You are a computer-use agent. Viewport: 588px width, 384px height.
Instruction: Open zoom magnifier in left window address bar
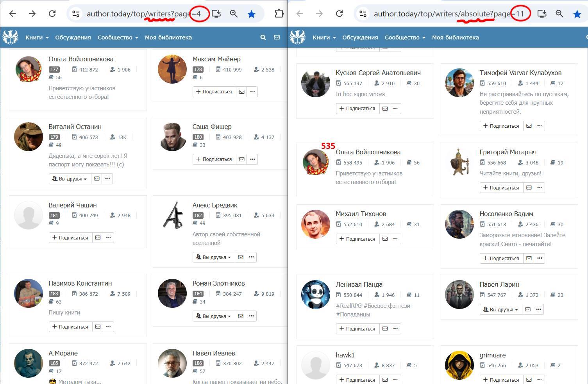(x=234, y=14)
